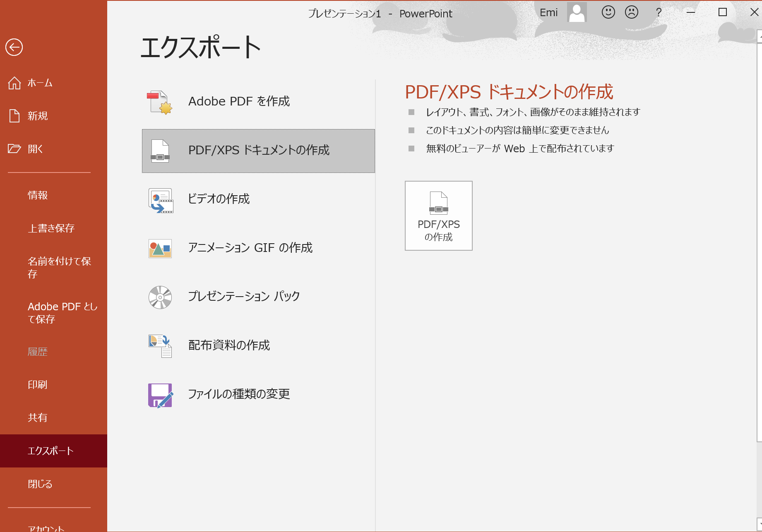The width and height of the screenshot is (762, 532).
Task: Go to 新規 in the sidebar
Action: (37, 116)
